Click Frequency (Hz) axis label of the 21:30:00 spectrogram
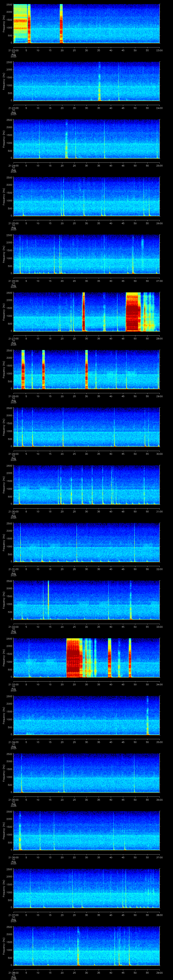Image resolution: width=173 pixels, height=980 pixels. (x=4, y=485)
